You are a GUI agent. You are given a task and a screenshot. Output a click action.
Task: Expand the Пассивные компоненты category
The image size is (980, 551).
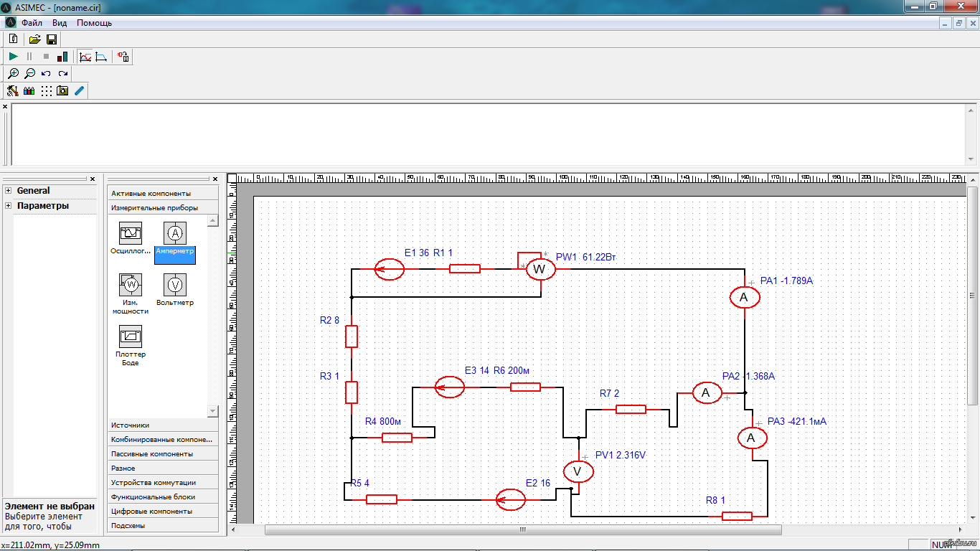pos(163,454)
